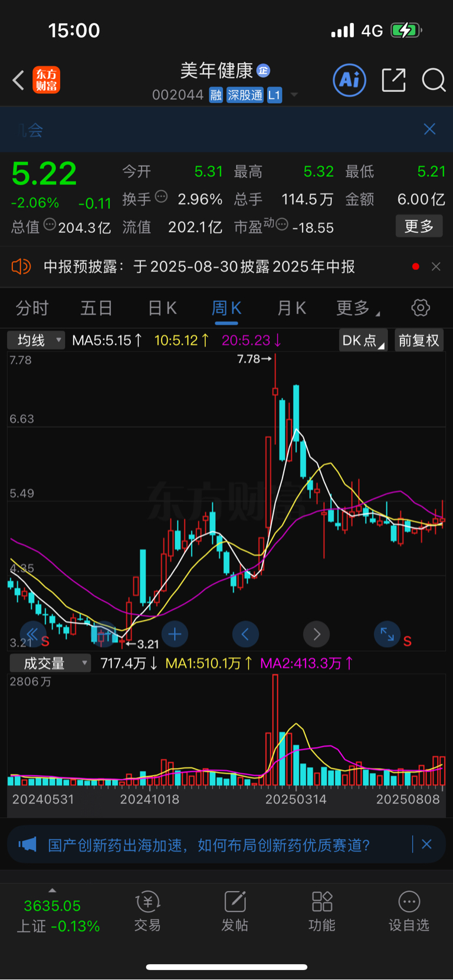453x980 pixels.
Task: Tap the announcement speaker icon
Action: tap(21, 267)
